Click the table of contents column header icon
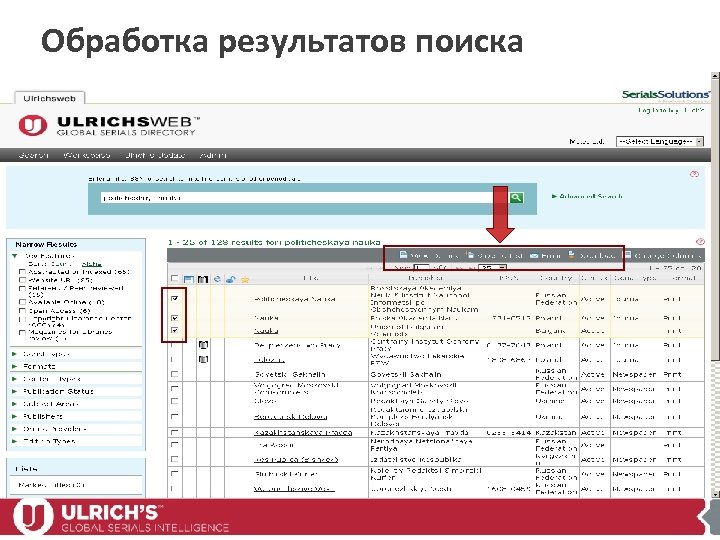This screenshot has width=720, height=540. click(x=188, y=279)
